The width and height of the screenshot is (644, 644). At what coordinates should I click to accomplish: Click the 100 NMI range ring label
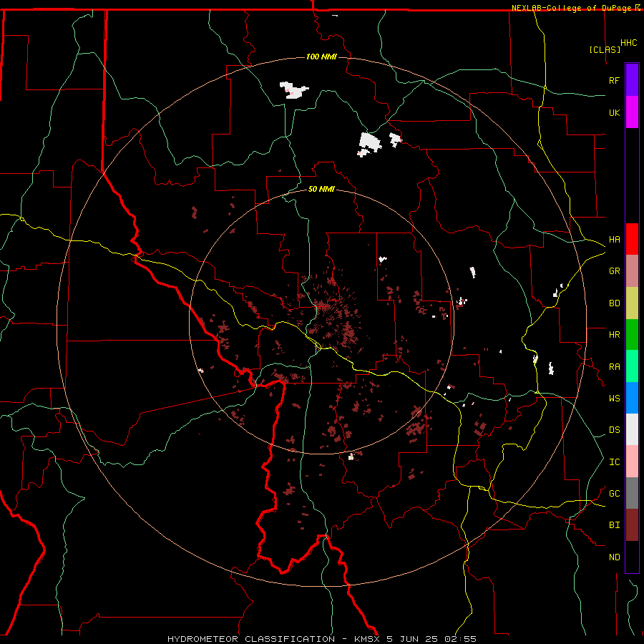coord(321,57)
